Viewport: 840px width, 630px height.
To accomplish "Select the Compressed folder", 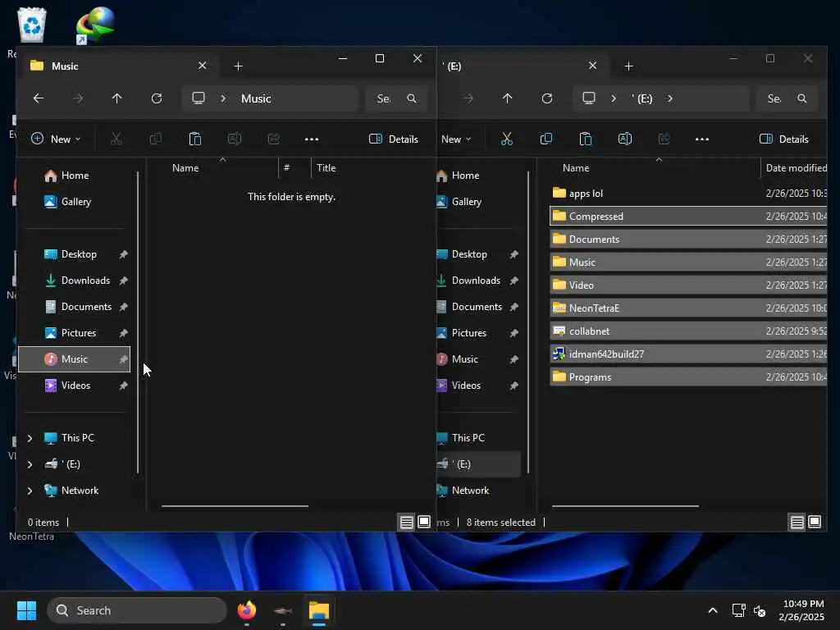I will coord(688,217).
